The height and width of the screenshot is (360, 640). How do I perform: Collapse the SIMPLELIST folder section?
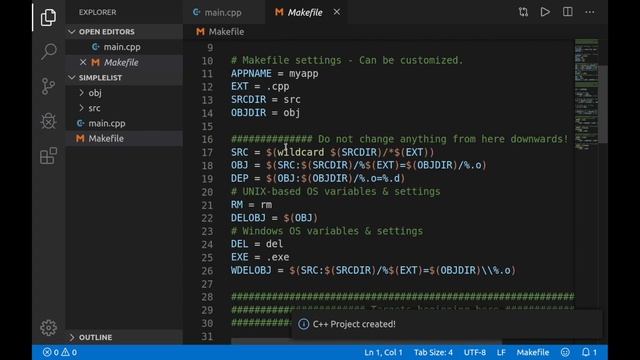click(x=124, y=78)
